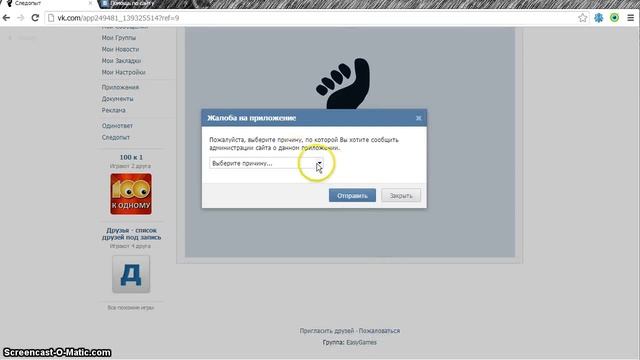Click Пожаловаться link
The width and height of the screenshot is (640, 360).
click(x=379, y=331)
